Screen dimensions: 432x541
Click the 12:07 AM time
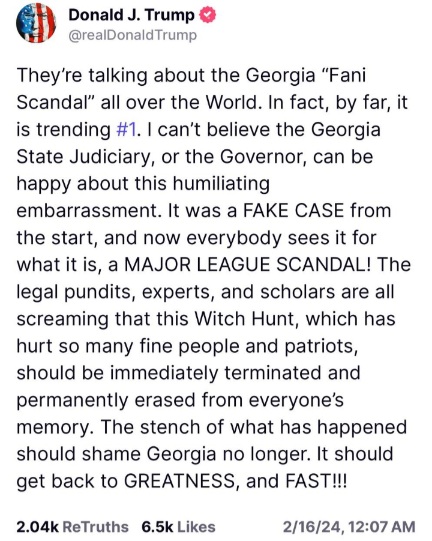click(381, 527)
